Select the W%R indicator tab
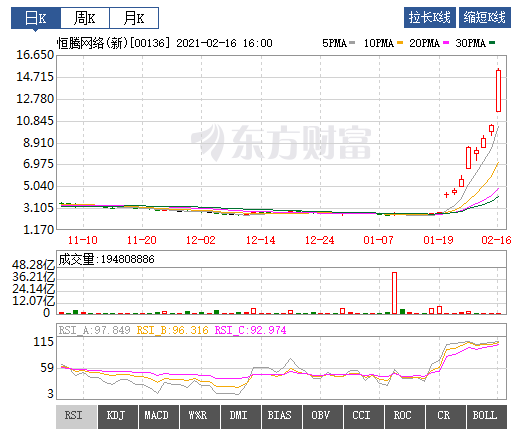 click(x=200, y=417)
